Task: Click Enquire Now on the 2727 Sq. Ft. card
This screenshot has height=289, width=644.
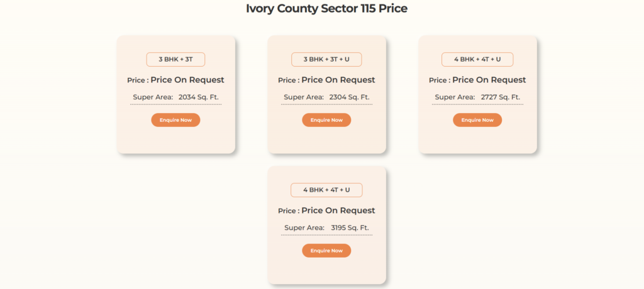Action: [x=477, y=120]
